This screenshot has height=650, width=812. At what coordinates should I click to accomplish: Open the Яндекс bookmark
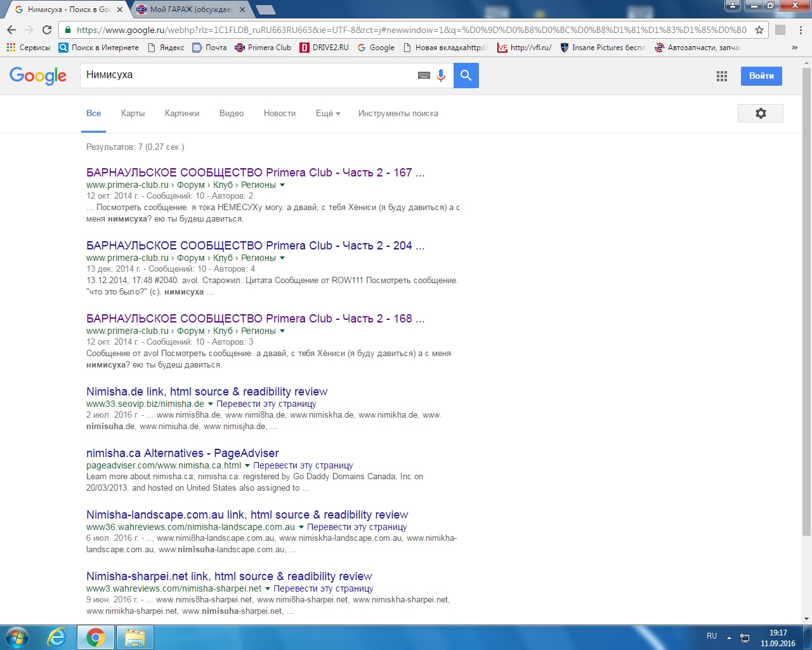[166, 48]
